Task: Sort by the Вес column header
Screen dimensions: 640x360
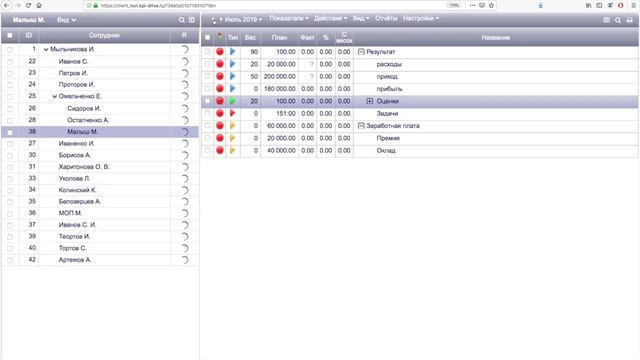Action: [x=250, y=37]
